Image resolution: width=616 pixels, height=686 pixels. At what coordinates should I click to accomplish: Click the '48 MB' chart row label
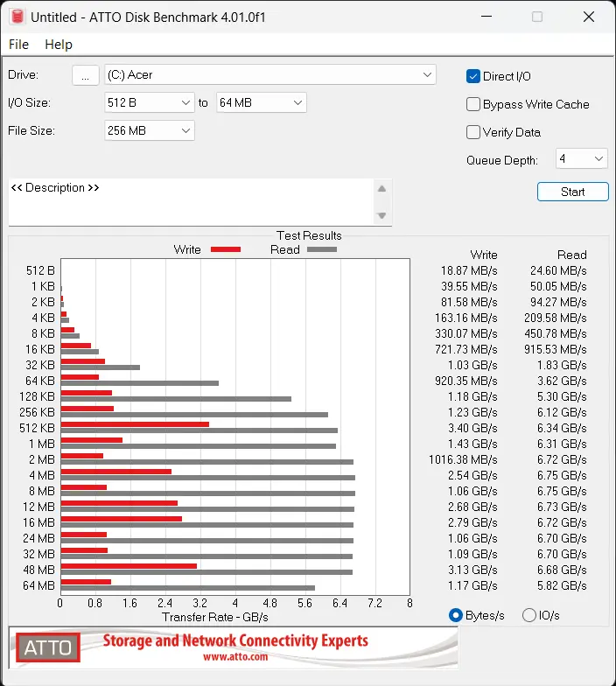[x=38, y=570]
